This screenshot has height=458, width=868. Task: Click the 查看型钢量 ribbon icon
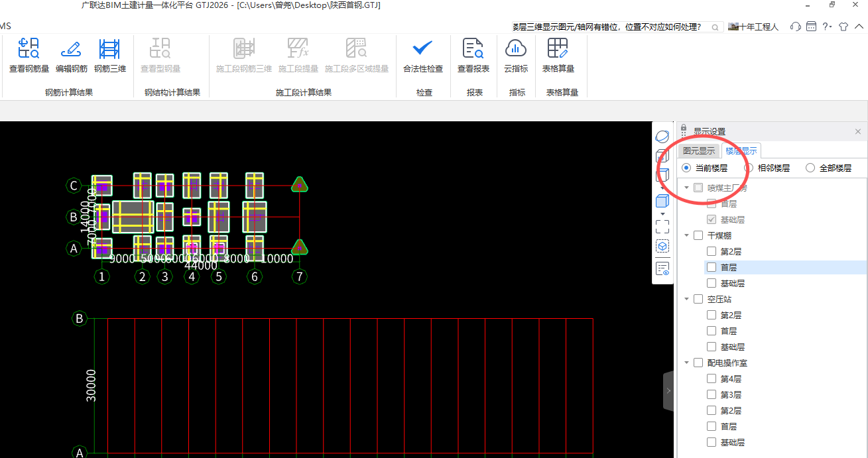[x=160, y=56]
